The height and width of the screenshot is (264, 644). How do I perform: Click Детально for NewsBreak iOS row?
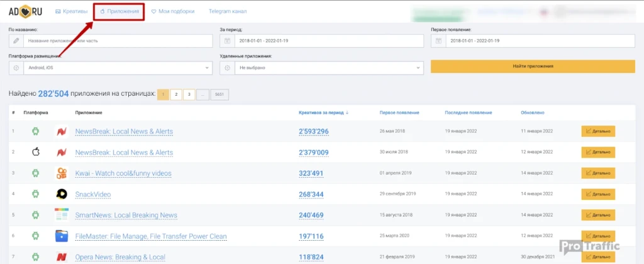click(x=598, y=152)
